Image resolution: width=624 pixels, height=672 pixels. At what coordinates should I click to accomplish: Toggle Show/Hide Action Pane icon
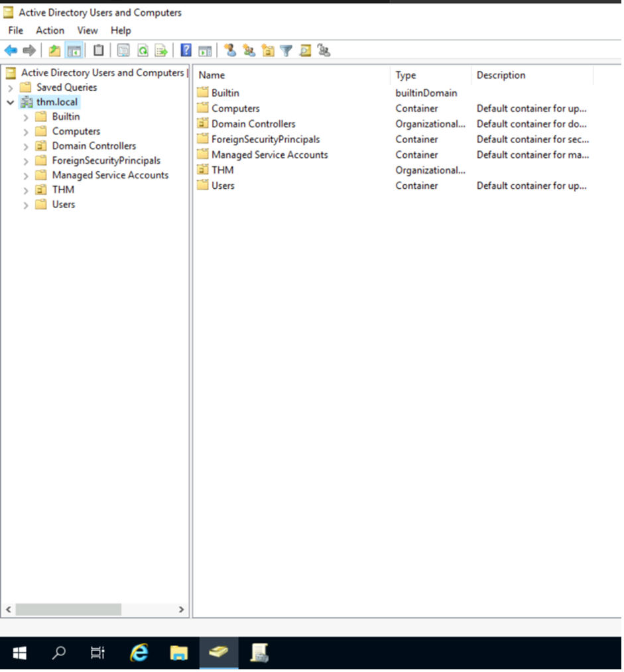[x=205, y=52]
